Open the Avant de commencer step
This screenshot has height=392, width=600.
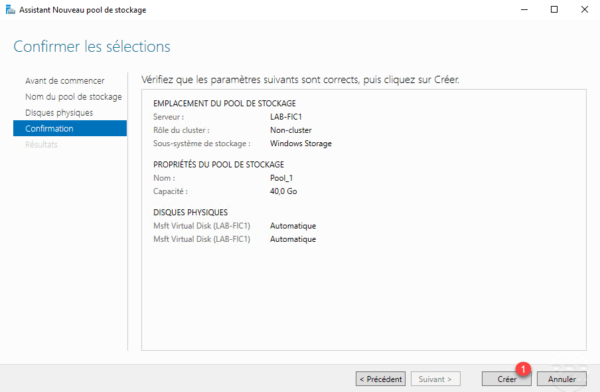click(x=65, y=81)
